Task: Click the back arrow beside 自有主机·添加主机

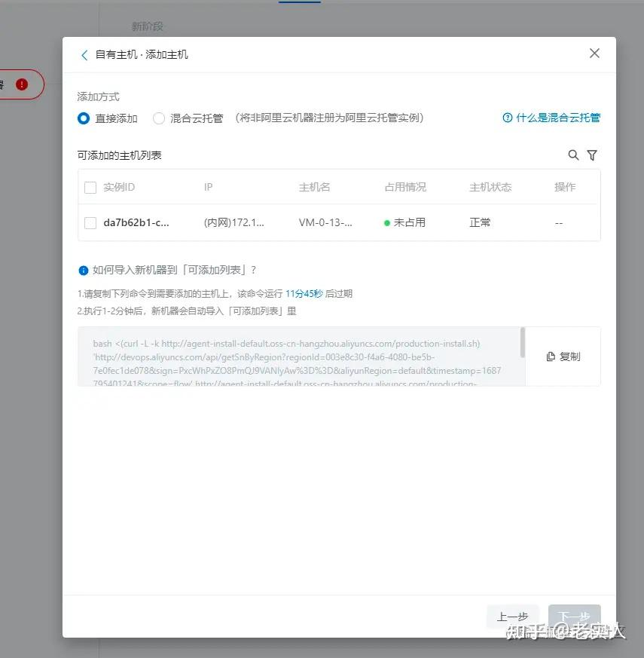Action: pos(84,54)
